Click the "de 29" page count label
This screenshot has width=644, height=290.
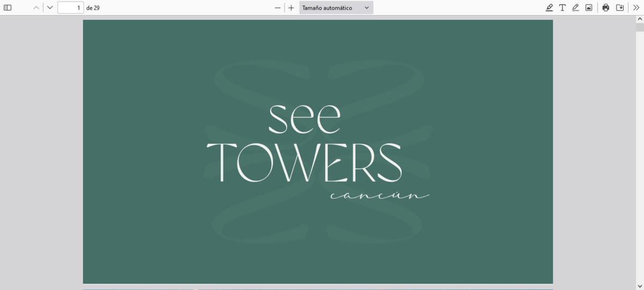pos(93,8)
